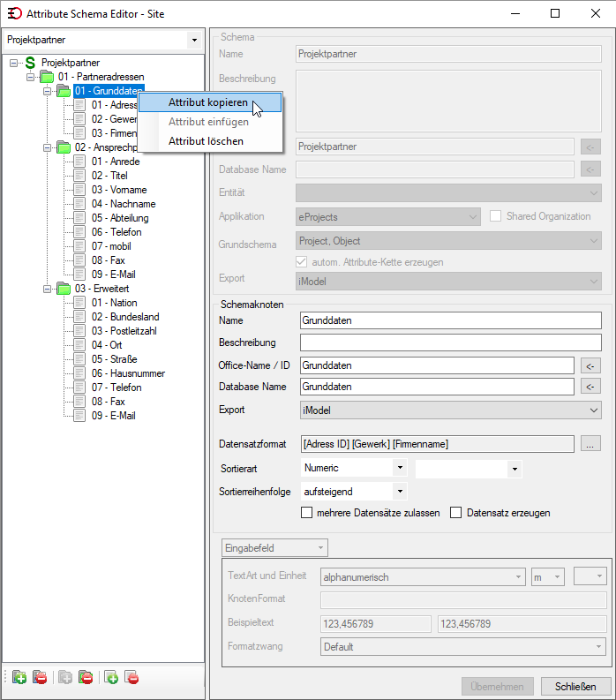Click the Schemaknoten Beschreibung input field
Viewport: 616px width, 700px height.
click(451, 342)
